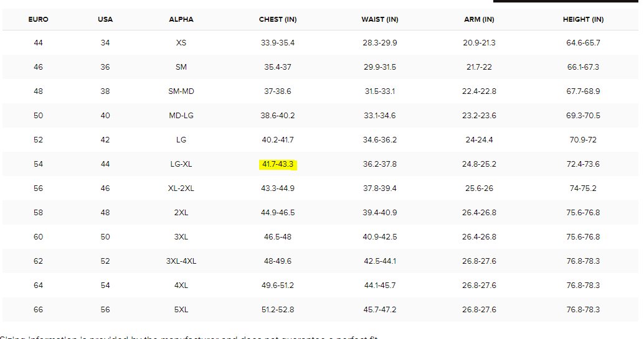The image size is (644, 339).
Task: Click the SM-MD alpha size cell
Action: pyautogui.click(x=181, y=91)
